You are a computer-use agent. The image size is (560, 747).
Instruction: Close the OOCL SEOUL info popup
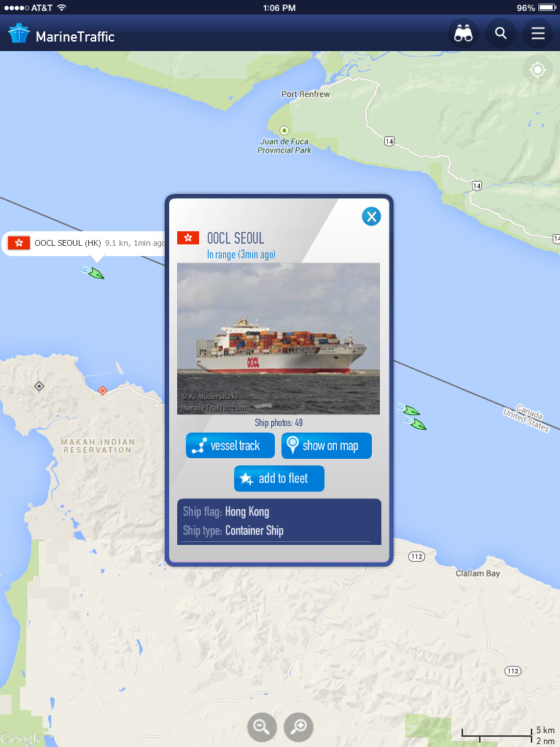pos(371,216)
